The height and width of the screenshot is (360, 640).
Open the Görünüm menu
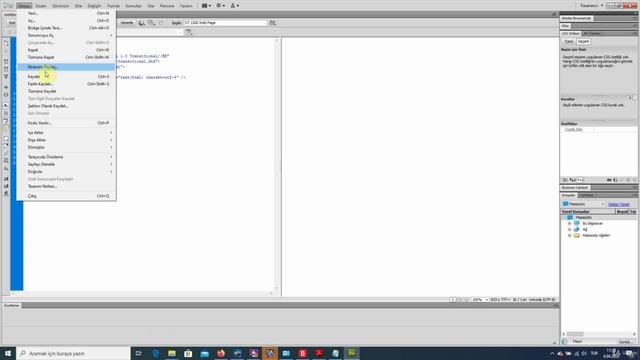coord(60,6)
